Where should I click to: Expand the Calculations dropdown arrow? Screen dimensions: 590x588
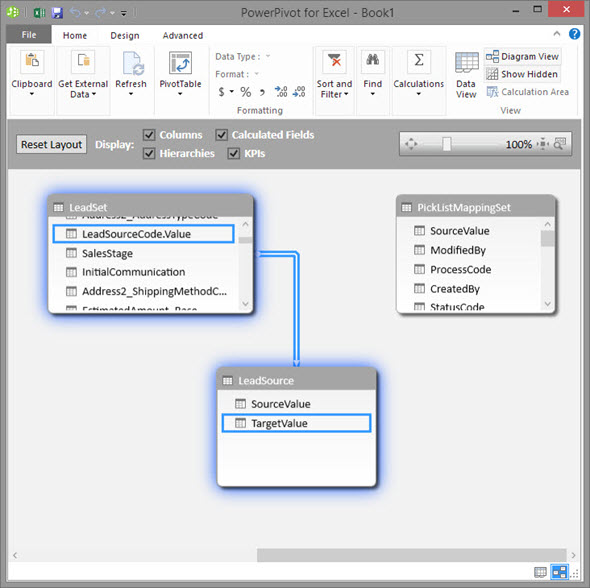(418, 94)
